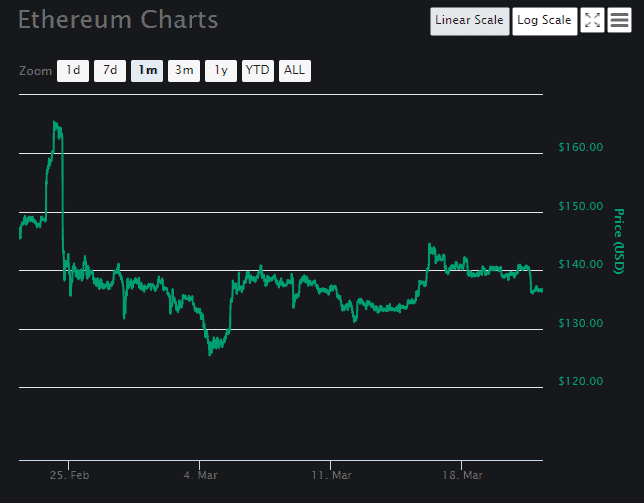Select the 1m zoom range
The height and width of the screenshot is (503, 644).
147,71
